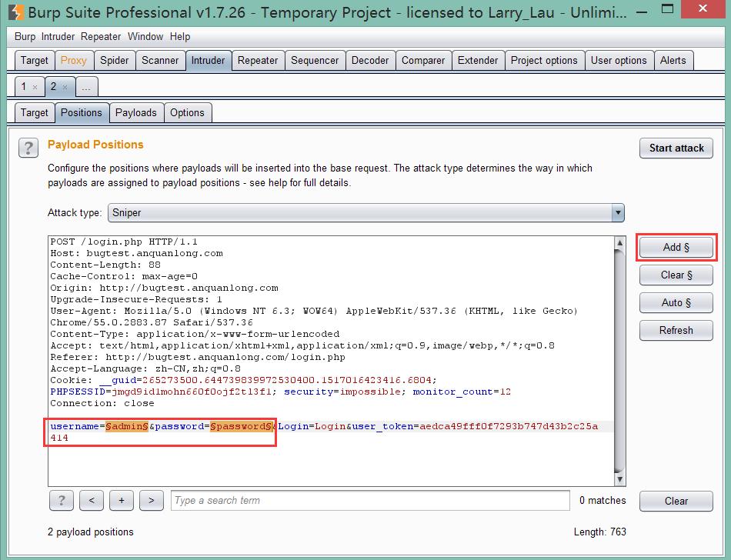The height and width of the screenshot is (560, 731).
Task: Click the 'Upgrade-Insecure-Requests: 1' line
Action: [x=136, y=299]
